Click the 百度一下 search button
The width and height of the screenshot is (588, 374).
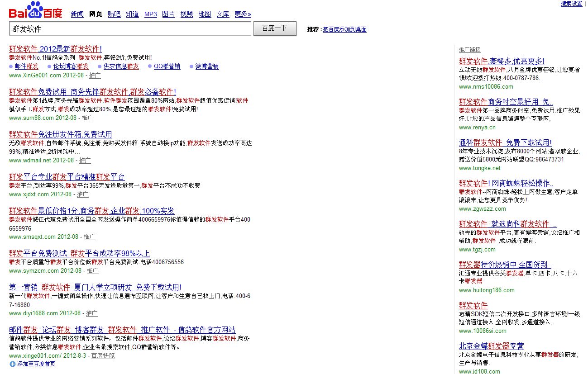tap(274, 28)
